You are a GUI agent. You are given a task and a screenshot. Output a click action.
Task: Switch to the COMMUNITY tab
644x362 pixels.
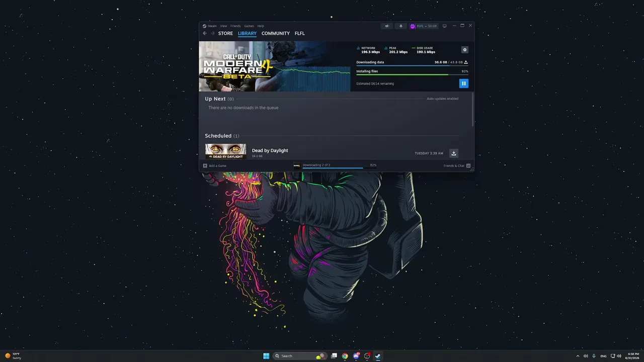(x=276, y=34)
